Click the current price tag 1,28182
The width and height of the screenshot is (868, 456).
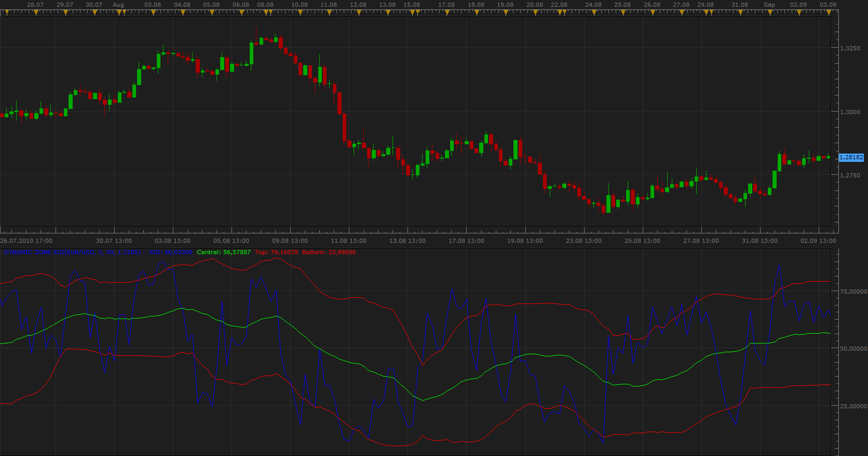point(851,157)
